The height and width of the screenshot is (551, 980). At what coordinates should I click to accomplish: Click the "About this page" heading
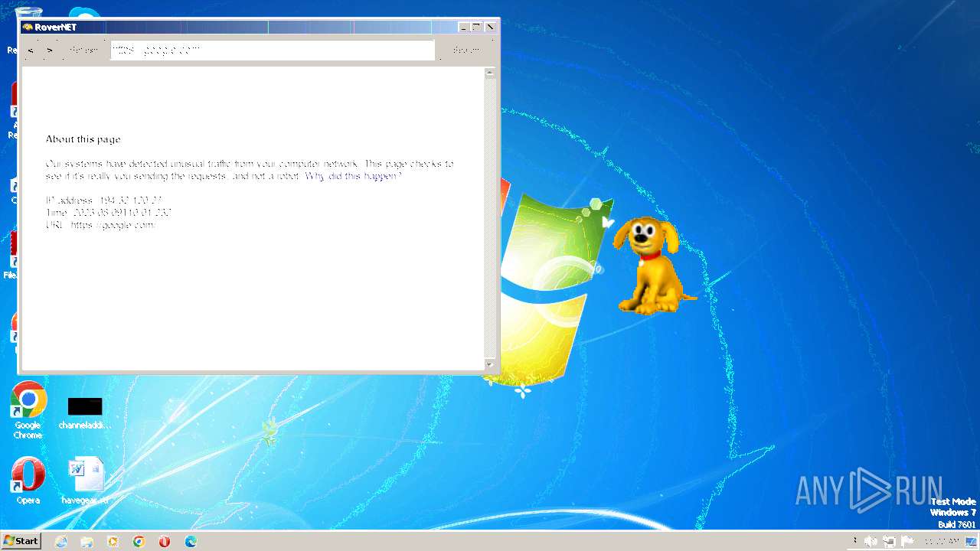pos(83,139)
